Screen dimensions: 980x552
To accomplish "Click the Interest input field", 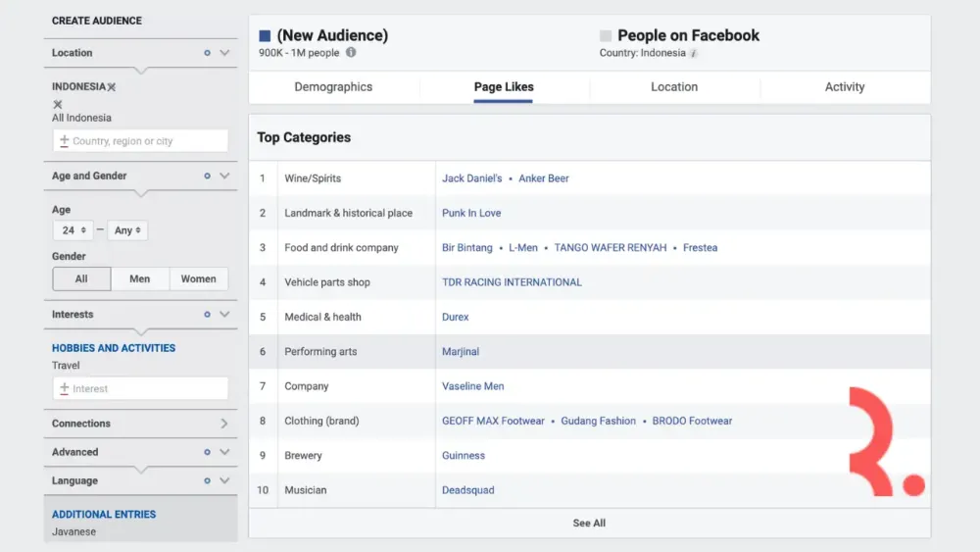I will click(140, 388).
